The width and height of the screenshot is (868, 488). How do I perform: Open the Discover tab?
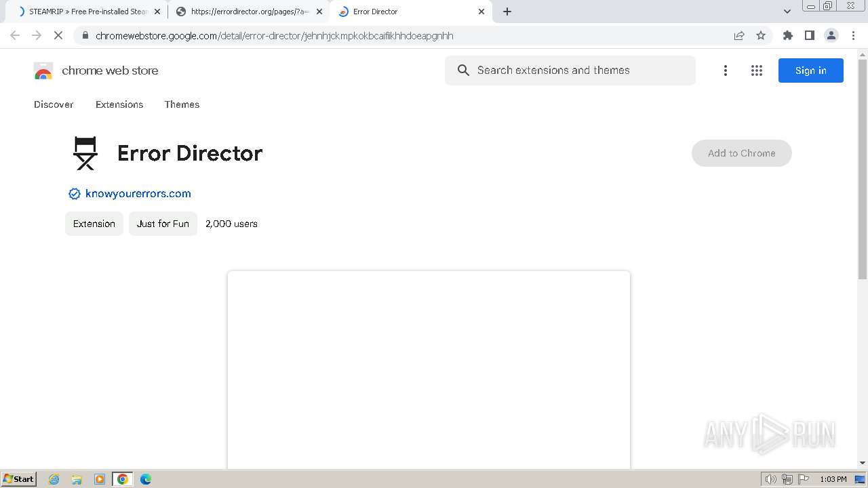pos(54,104)
